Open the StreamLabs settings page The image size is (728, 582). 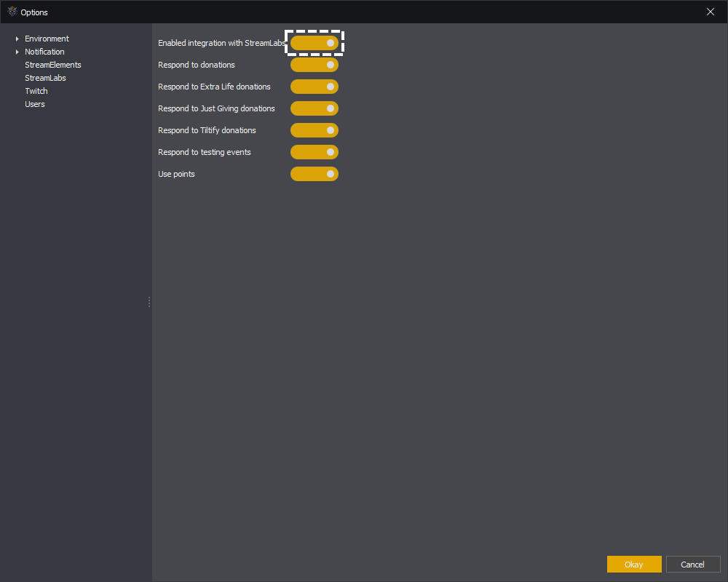tap(45, 78)
